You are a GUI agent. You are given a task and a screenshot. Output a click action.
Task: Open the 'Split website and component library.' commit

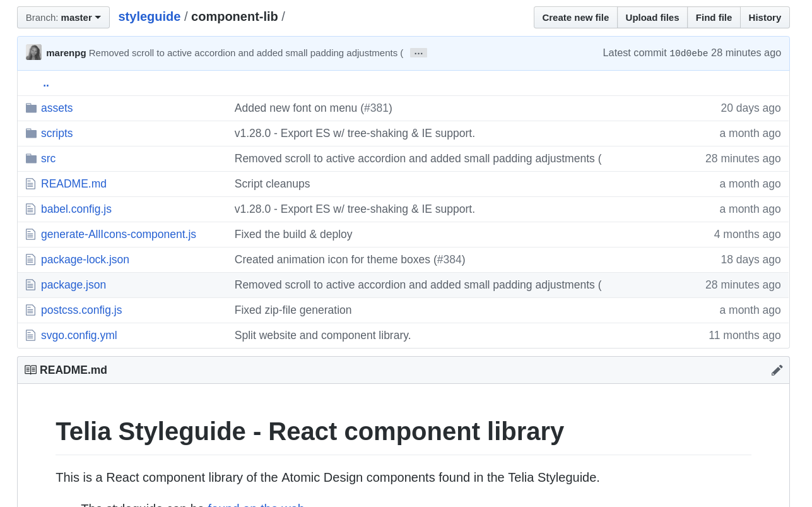[x=323, y=335]
